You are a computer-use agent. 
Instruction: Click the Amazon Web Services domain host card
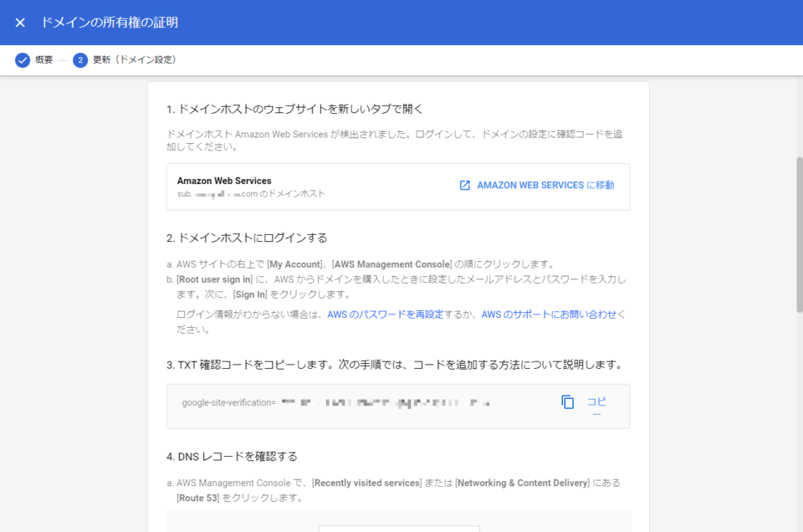[x=398, y=187]
